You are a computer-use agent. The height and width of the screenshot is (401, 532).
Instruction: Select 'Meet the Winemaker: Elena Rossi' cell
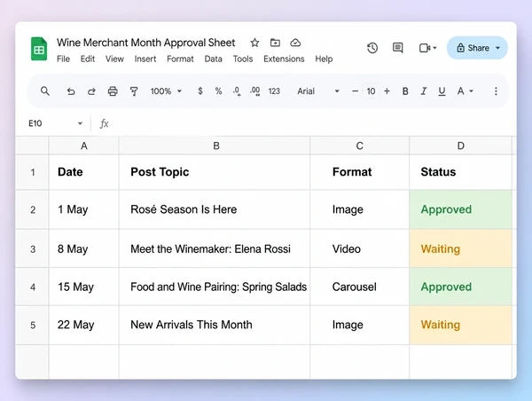click(215, 249)
